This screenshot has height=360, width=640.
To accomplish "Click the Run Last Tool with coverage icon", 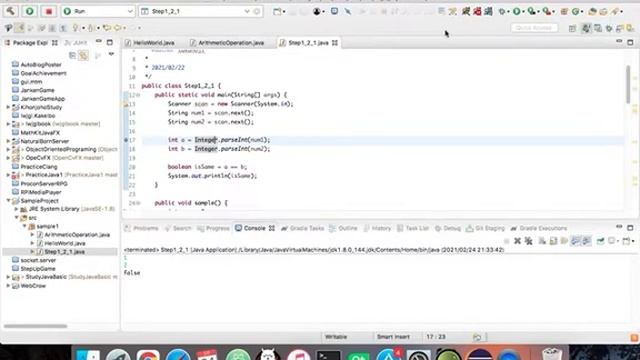I will (x=531, y=11).
